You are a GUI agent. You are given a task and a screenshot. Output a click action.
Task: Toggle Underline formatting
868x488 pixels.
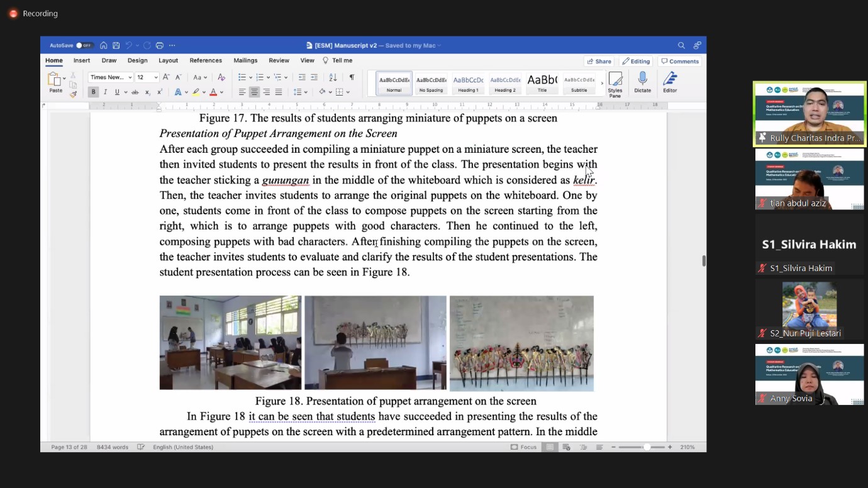[117, 92]
